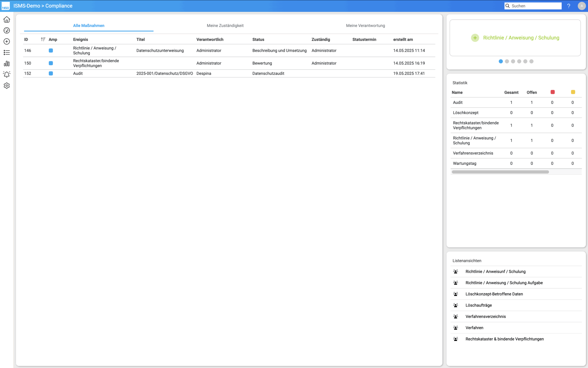The height and width of the screenshot is (368, 588).
Task: Click the help question mark icon
Action: point(568,6)
